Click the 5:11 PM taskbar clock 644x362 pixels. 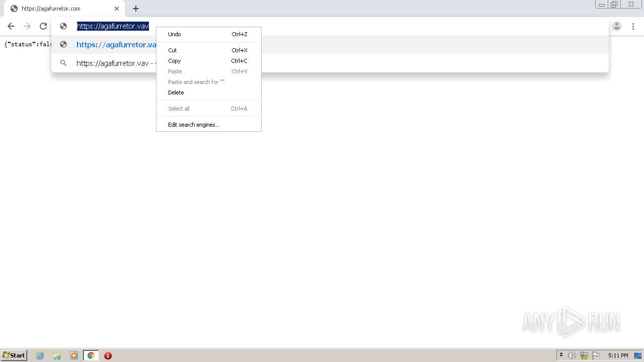(618, 355)
